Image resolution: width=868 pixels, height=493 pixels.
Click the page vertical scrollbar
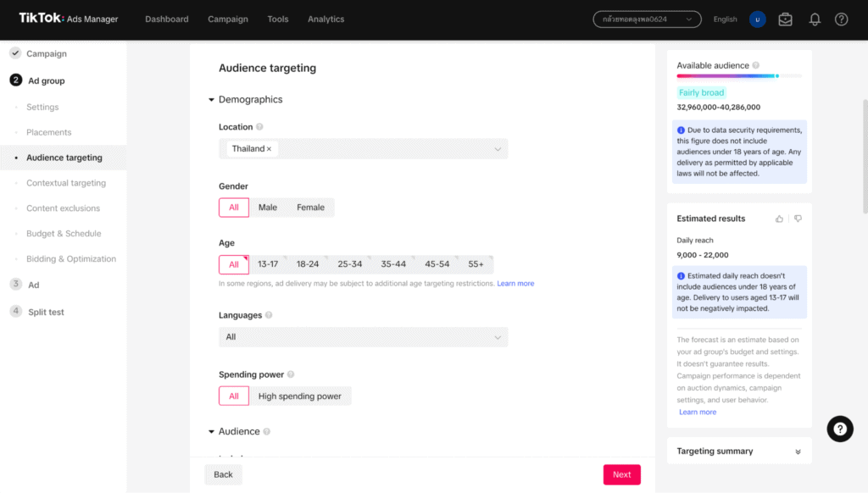point(865,156)
